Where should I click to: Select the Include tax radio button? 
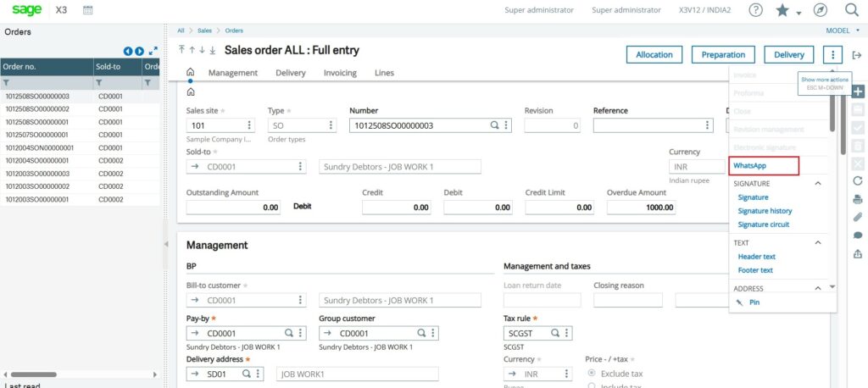592,386
